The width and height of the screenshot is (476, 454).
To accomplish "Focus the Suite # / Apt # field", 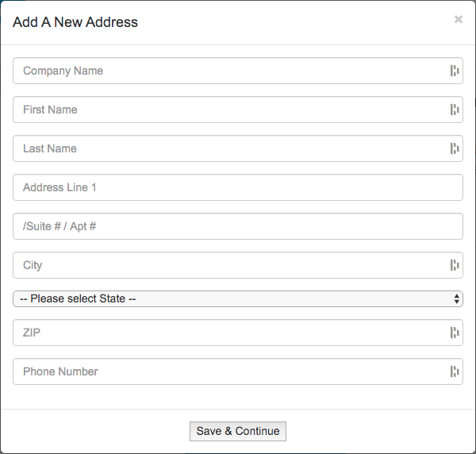I will 238,226.
